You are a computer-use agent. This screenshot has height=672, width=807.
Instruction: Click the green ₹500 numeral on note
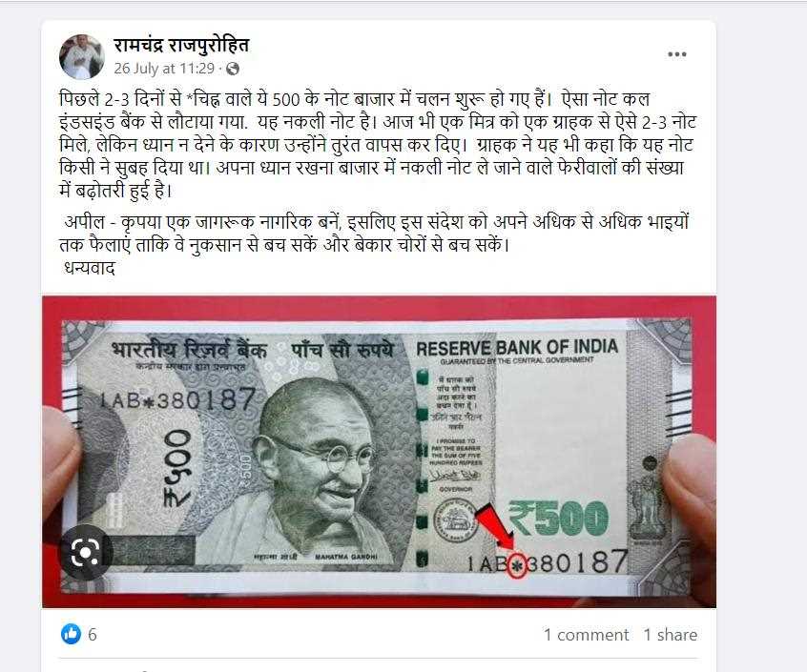[558, 518]
